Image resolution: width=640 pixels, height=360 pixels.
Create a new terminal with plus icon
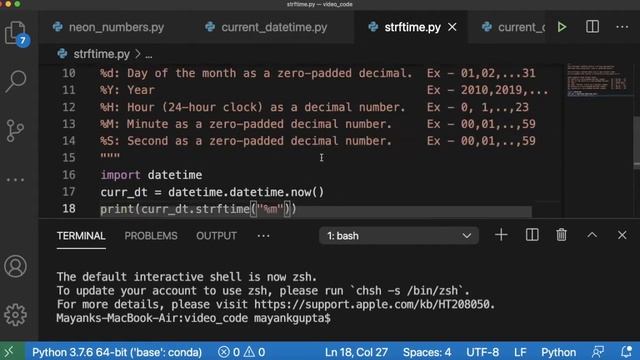[501, 235]
